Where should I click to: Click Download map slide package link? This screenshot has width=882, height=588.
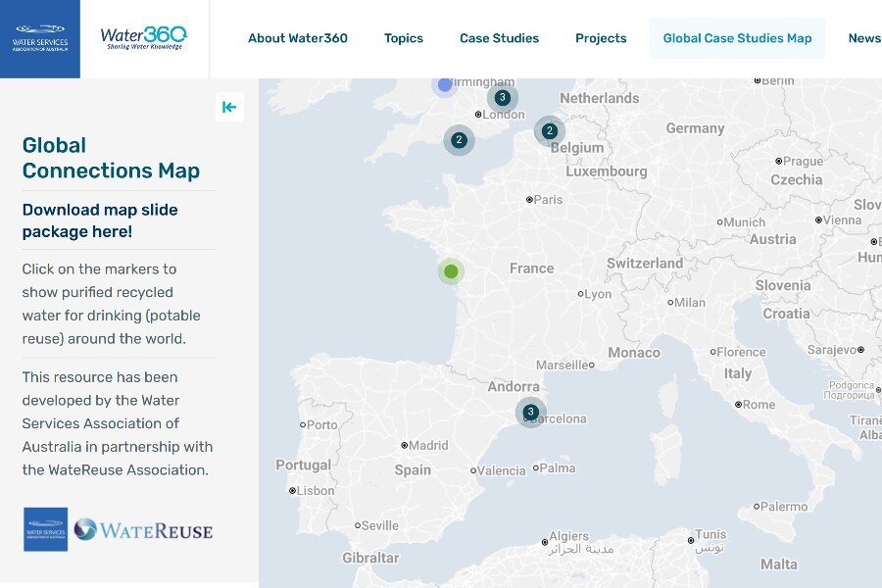(100, 220)
